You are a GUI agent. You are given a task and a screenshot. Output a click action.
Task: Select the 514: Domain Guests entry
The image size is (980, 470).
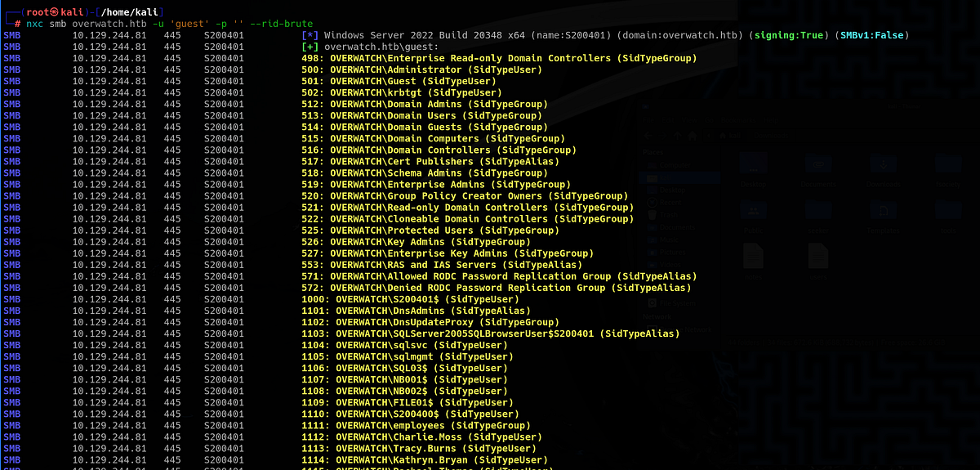pyautogui.click(x=425, y=128)
